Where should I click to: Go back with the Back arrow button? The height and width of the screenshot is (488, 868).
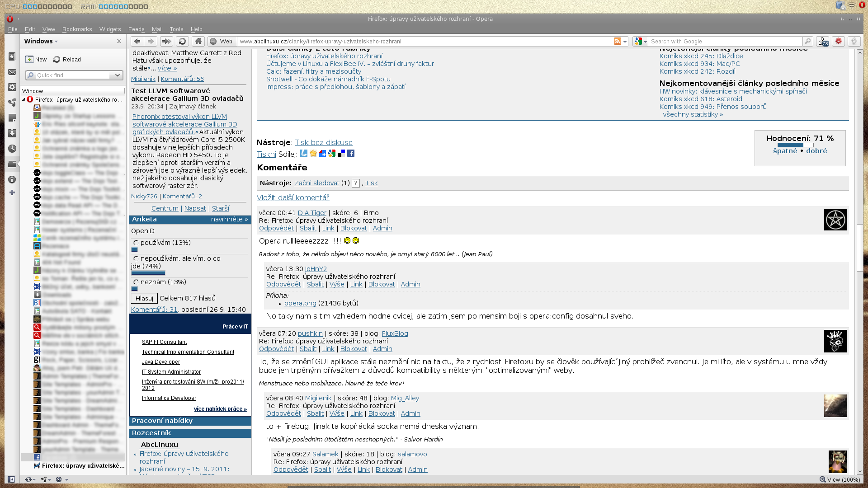pos(137,41)
